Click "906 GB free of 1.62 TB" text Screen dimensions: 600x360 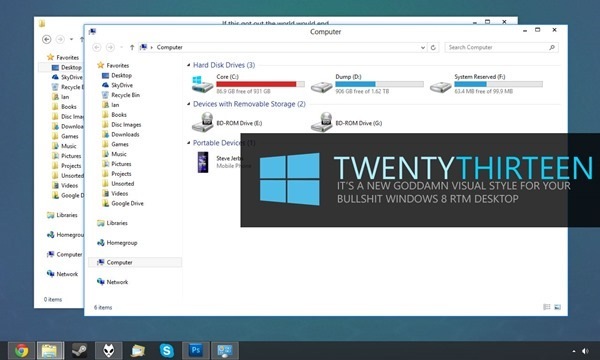pos(362,91)
